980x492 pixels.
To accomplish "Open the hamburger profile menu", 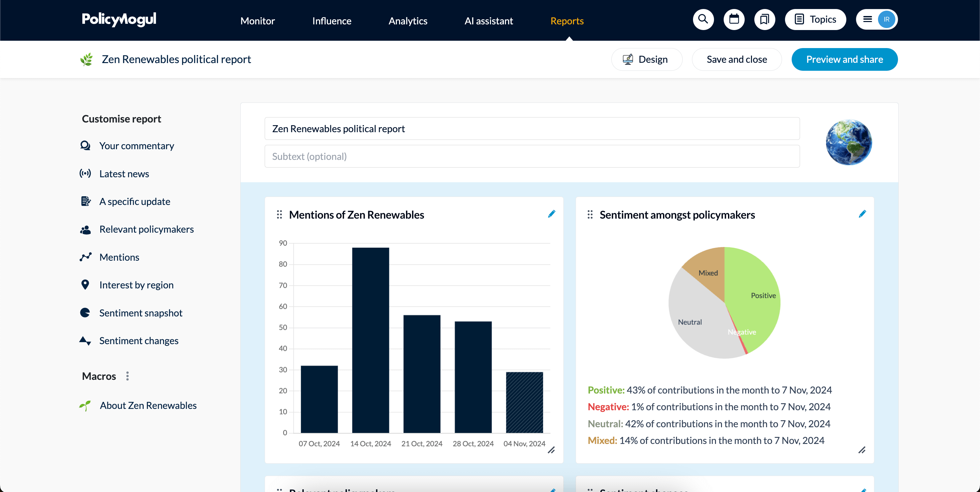I will 867,19.
